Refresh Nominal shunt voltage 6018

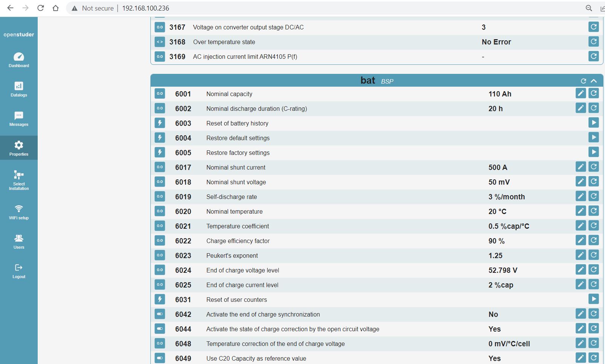(594, 182)
